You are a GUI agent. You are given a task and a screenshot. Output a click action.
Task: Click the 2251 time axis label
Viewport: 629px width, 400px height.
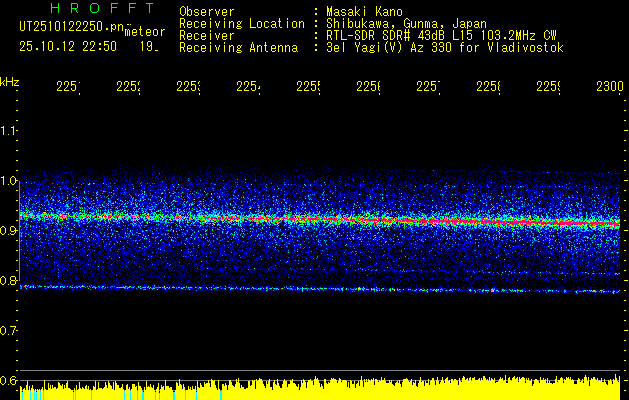68,87
